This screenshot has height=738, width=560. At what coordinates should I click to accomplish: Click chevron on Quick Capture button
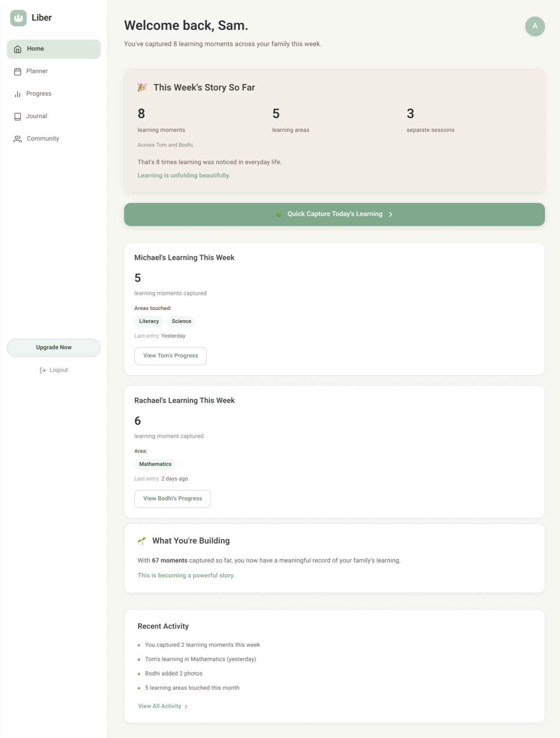(390, 215)
